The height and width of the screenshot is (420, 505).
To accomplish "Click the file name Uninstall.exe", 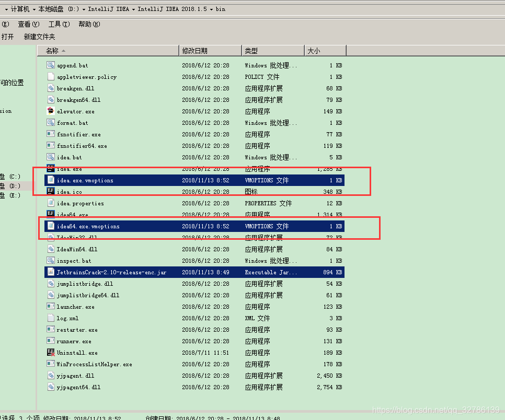I will coord(77,353).
